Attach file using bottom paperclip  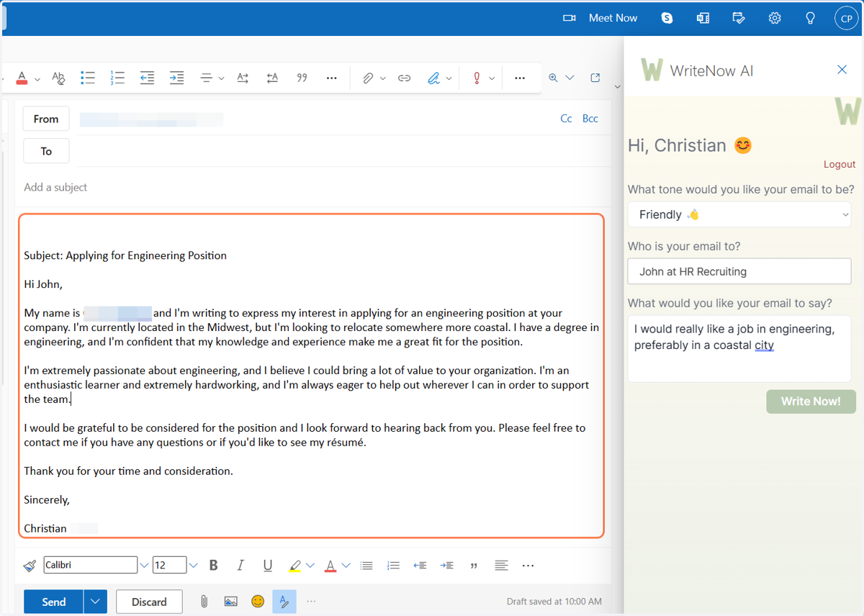tap(204, 602)
